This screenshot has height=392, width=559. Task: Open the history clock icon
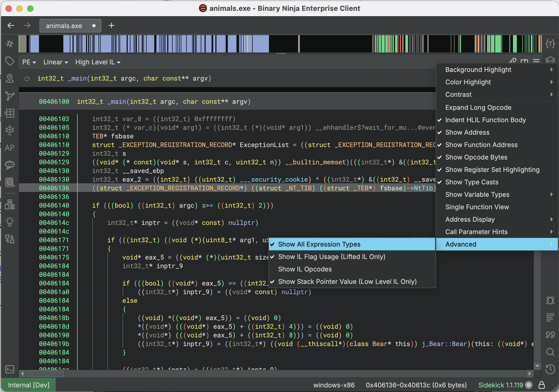(550, 369)
